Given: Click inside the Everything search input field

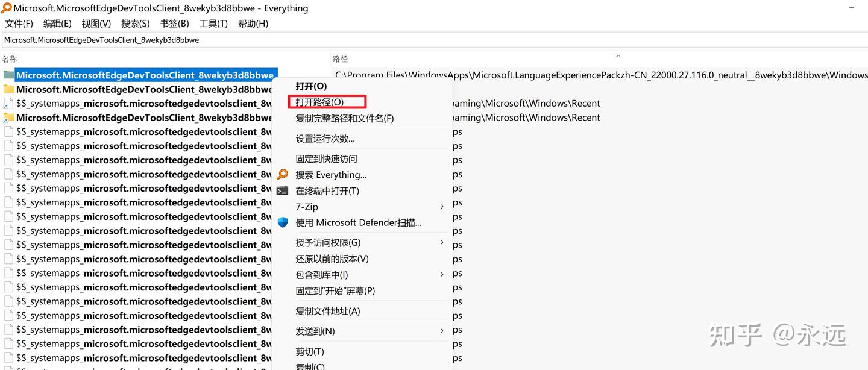Looking at the screenshot, I should (x=241, y=39).
